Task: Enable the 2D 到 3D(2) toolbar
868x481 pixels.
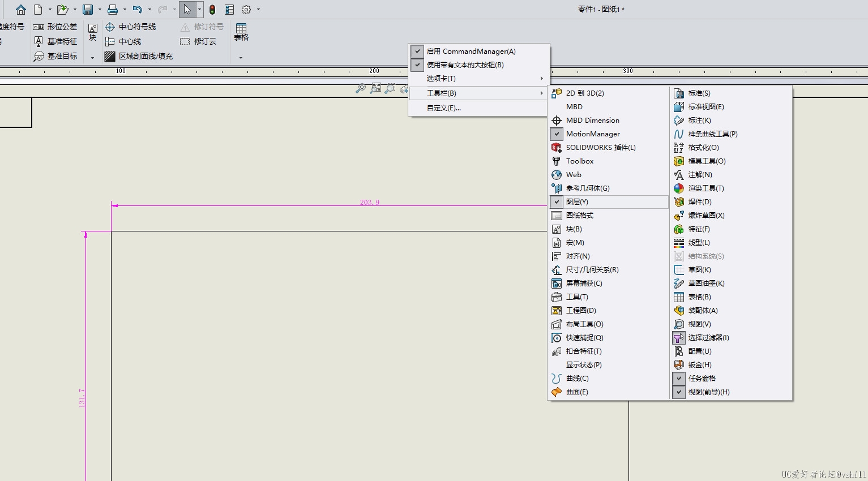Action: [x=609, y=93]
